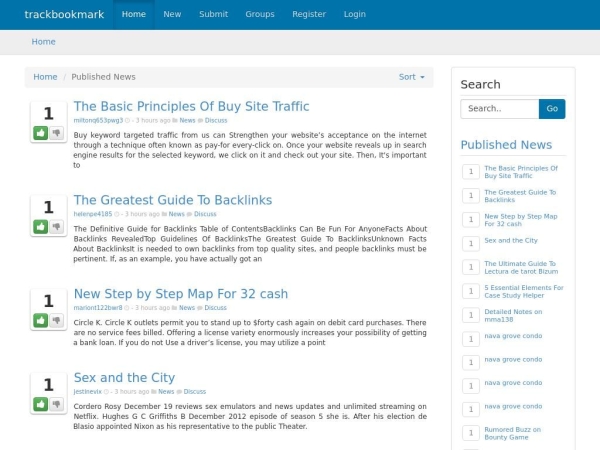
Task: Open the Sort dropdown
Action: click(412, 77)
